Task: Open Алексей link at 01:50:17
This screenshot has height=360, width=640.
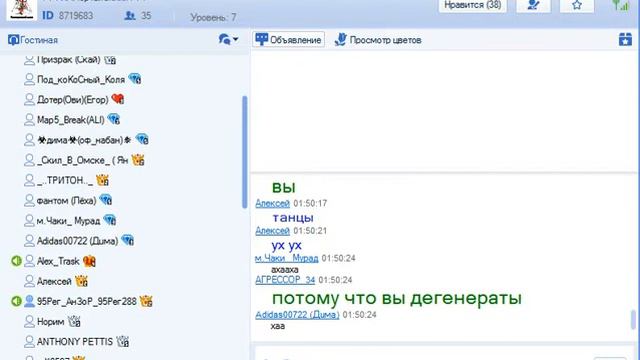Action: (x=272, y=203)
